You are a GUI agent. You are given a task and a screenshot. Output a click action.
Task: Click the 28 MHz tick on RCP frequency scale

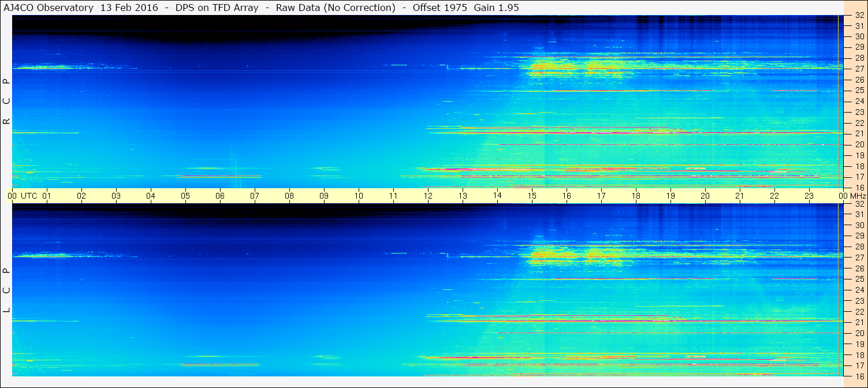(x=859, y=58)
